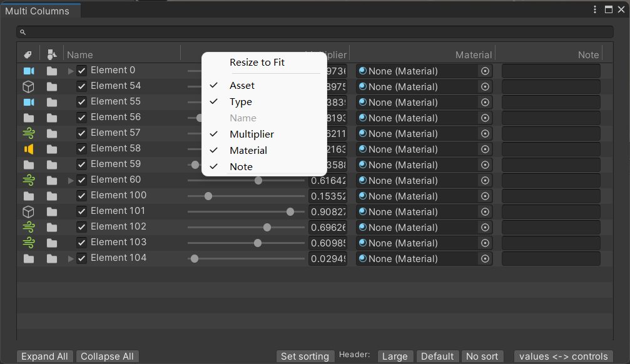Open object picker for Element 104 material
The image size is (630, 364).
pos(485,259)
